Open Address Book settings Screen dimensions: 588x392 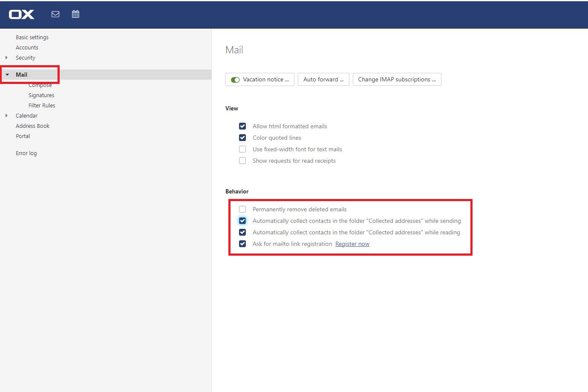tap(32, 126)
